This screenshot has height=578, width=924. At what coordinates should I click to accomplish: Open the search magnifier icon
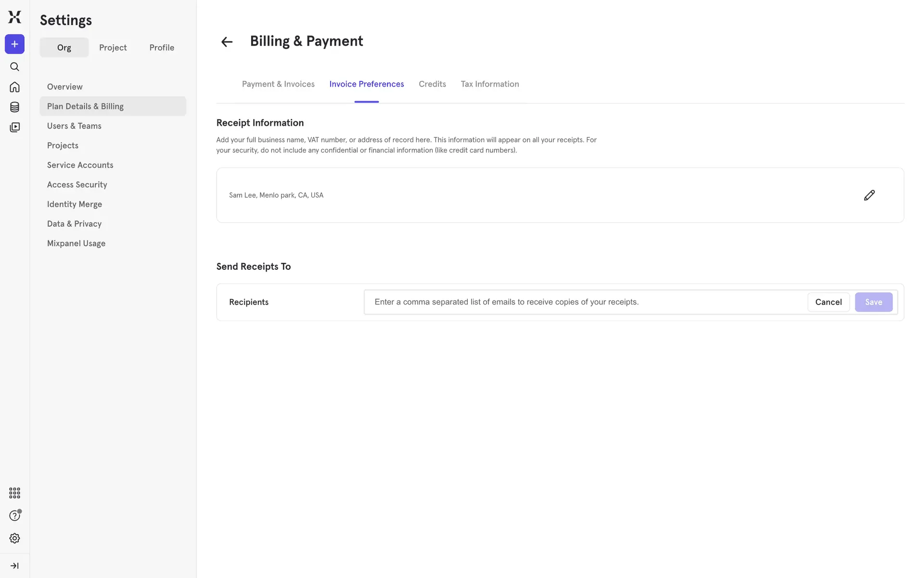click(14, 67)
